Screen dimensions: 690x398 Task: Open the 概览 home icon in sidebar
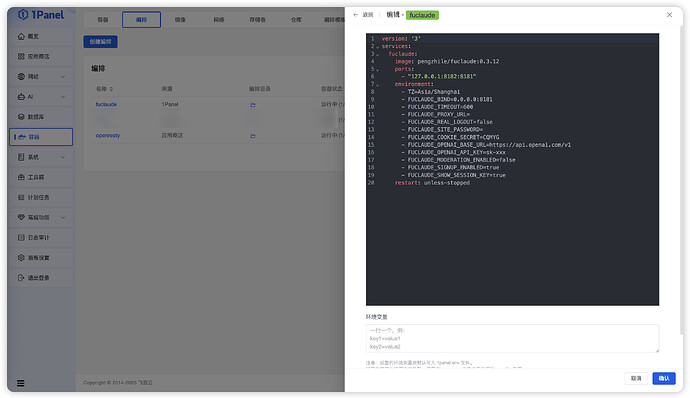(21, 37)
